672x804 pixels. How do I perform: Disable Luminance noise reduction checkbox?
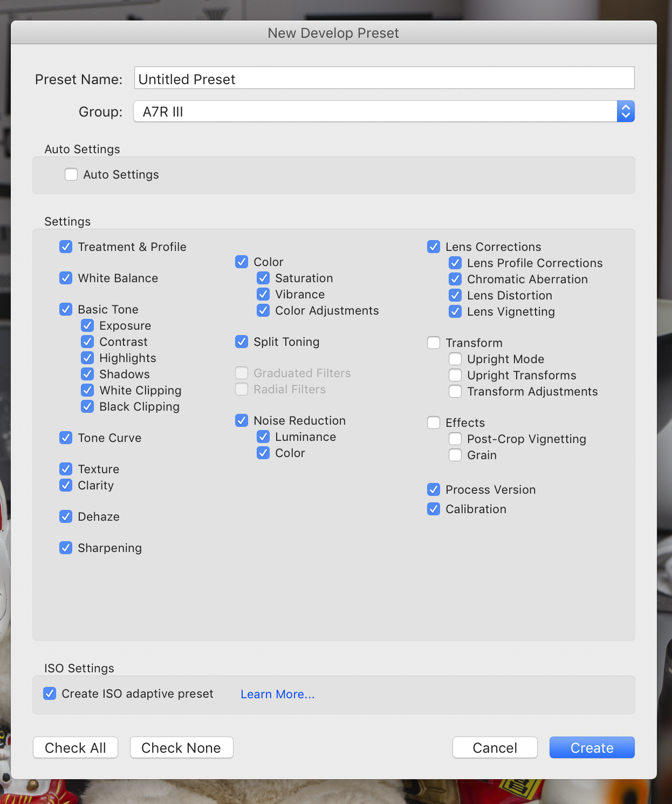[263, 437]
